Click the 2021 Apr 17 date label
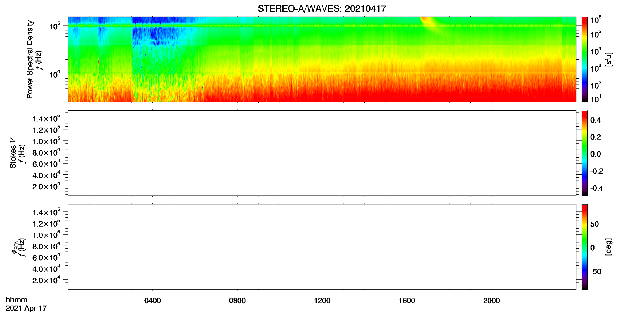644x332 pixels. click(x=26, y=308)
